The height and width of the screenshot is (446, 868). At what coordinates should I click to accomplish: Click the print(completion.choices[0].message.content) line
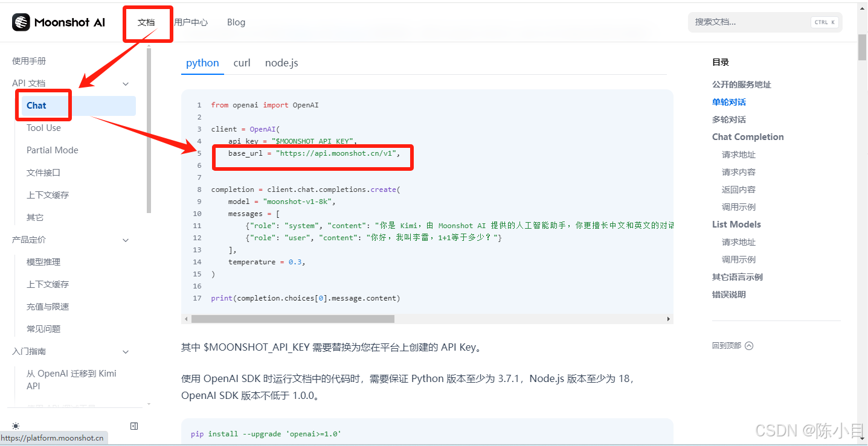[306, 298]
